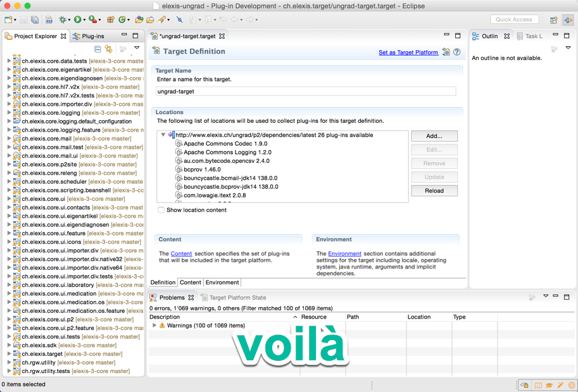Close the Problems view tab
Screen dimensions: 578x392
pos(191,297)
